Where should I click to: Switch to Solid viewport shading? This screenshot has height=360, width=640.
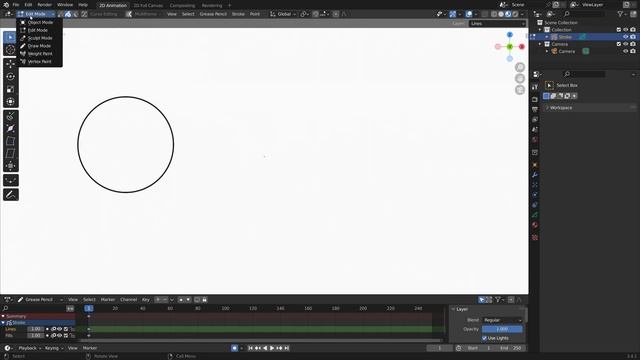(x=501, y=14)
